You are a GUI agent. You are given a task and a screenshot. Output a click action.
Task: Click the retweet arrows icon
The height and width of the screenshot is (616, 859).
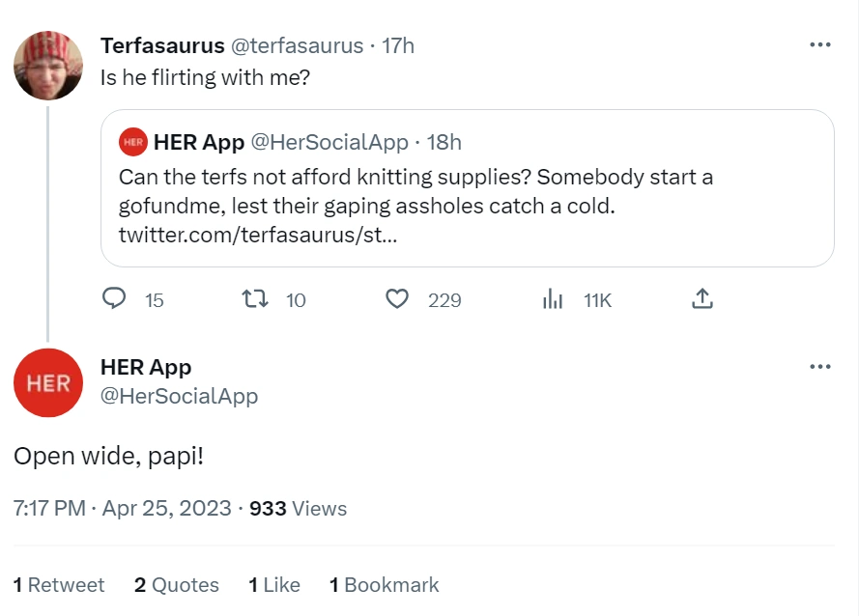[x=254, y=299]
